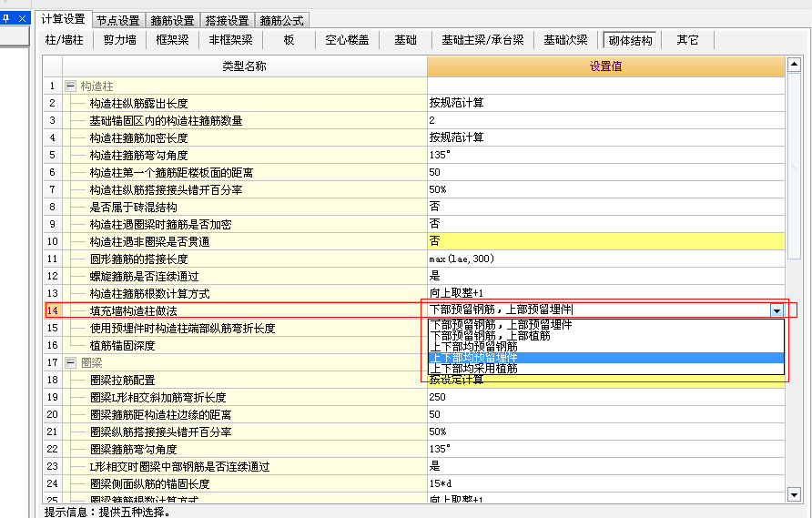Select the 基础主梁/承台梁 category

pyautogui.click(x=482, y=40)
